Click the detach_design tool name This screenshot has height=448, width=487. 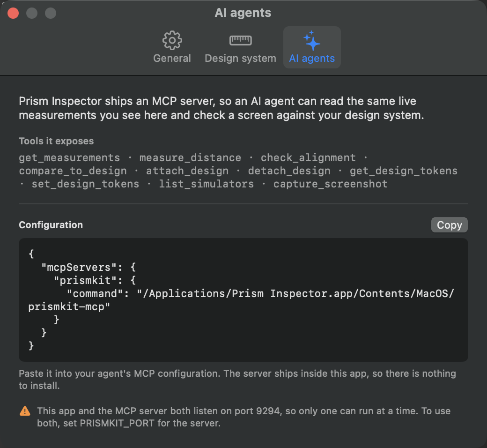[289, 171]
